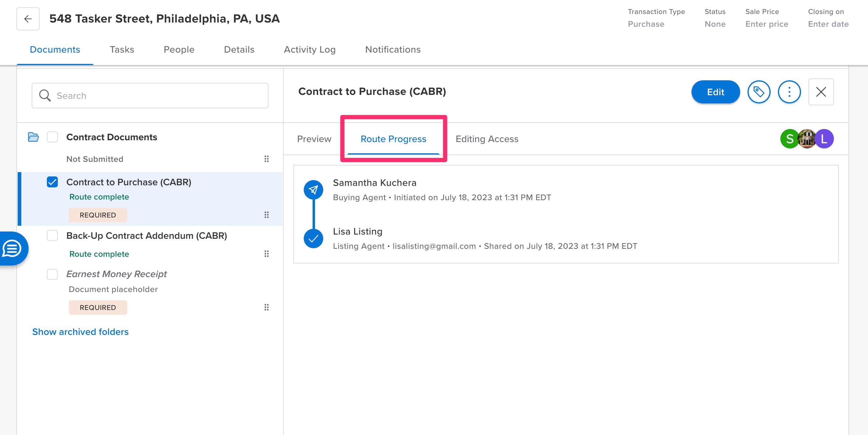Click the Contract Documents folder icon
The image size is (868, 435).
point(33,137)
